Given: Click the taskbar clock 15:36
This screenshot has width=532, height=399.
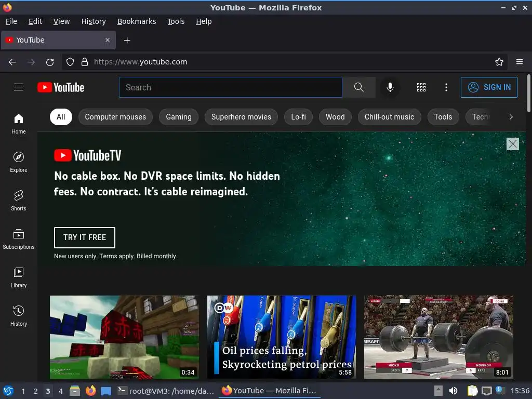Looking at the screenshot, I should [520, 391].
